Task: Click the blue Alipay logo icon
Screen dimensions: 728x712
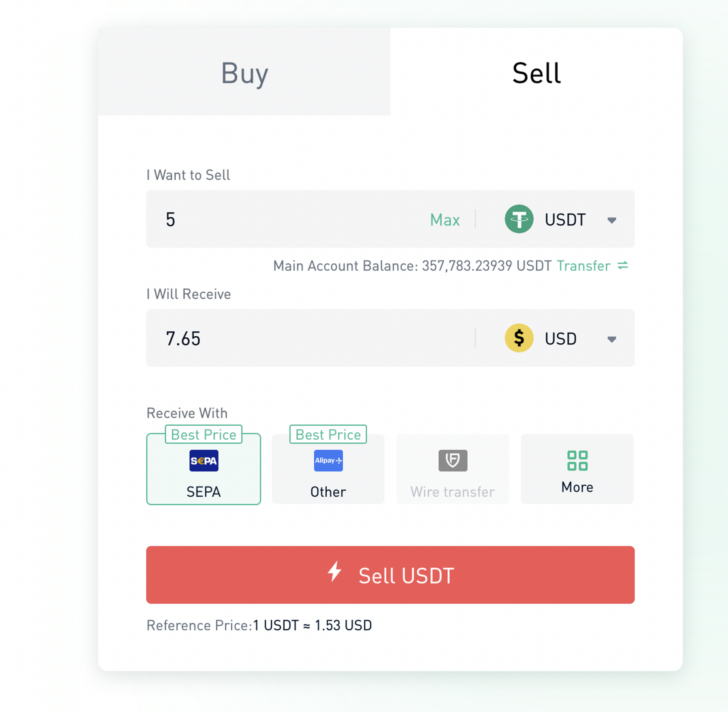Action: 328,461
